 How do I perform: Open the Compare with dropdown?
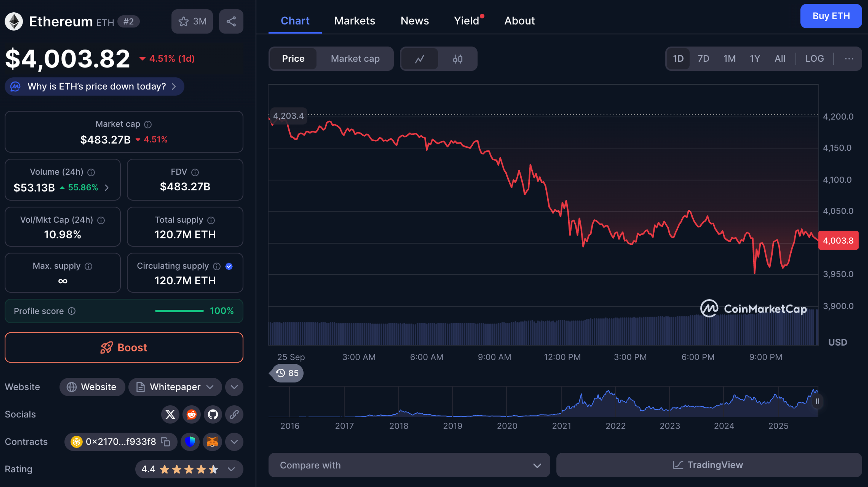[409, 465]
